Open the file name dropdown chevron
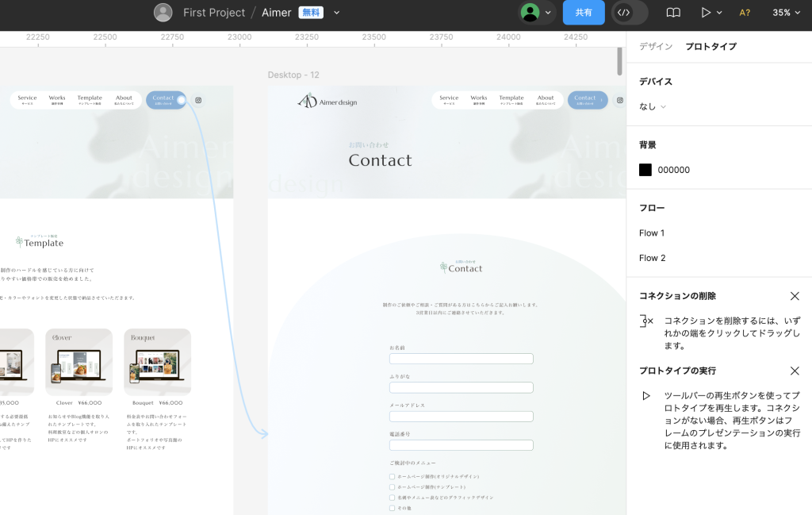This screenshot has height=515, width=812. tap(337, 13)
